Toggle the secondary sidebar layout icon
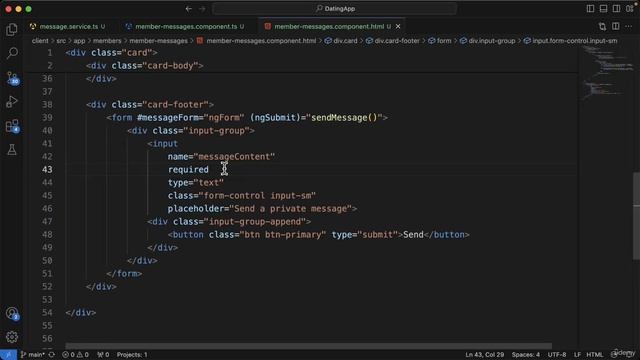Viewport: 640px width, 360px height. point(616,9)
